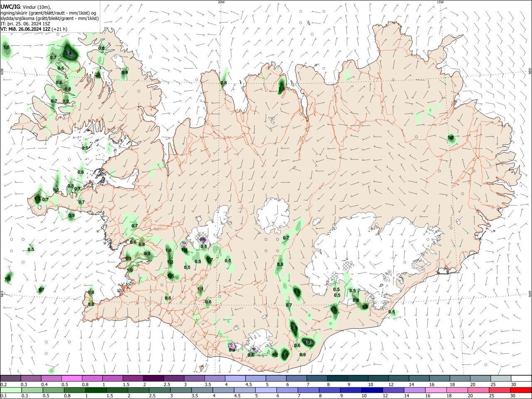532x399 pixels.
Task: Click the UWC/IG title in the header box
Action: (10, 7)
